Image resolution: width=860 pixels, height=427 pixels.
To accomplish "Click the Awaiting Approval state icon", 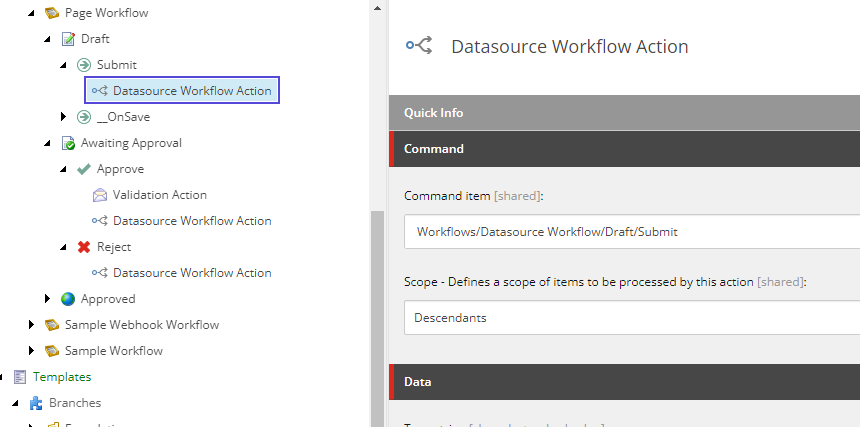I will (68, 143).
